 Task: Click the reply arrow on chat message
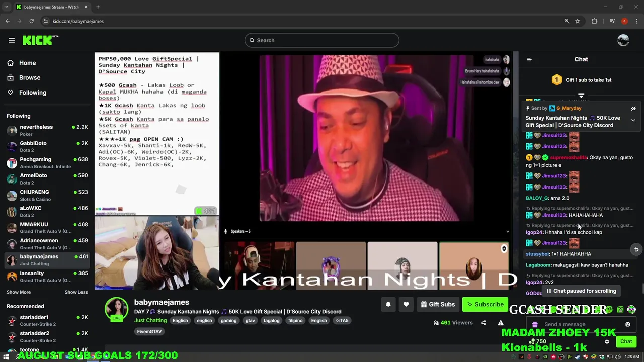coord(636,249)
